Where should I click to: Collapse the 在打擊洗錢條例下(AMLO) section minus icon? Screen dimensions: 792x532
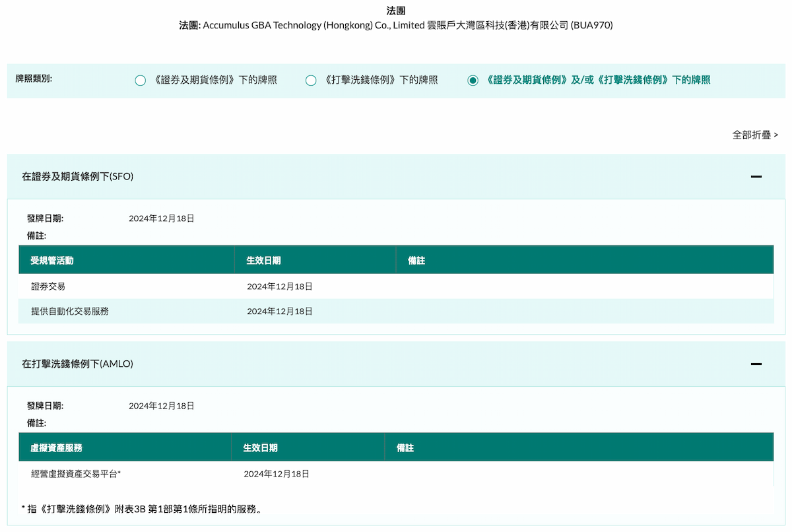tap(756, 364)
